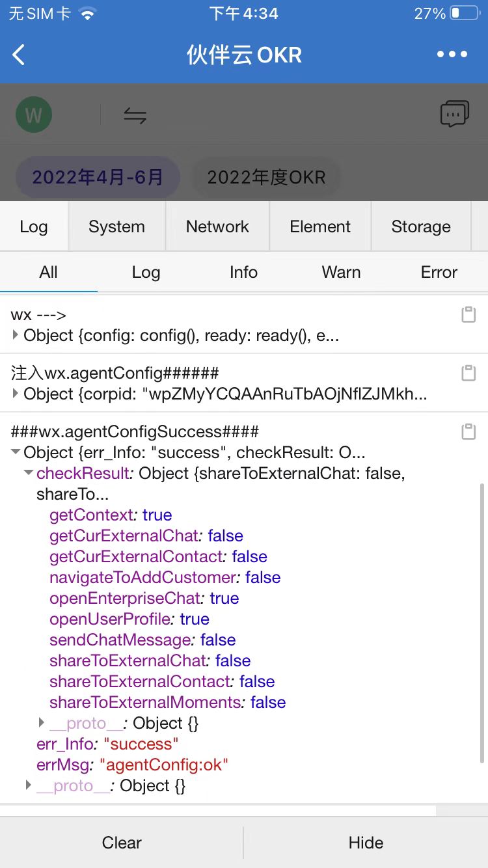Open the chat messages icon
The image size is (488, 868).
coord(454,115)
